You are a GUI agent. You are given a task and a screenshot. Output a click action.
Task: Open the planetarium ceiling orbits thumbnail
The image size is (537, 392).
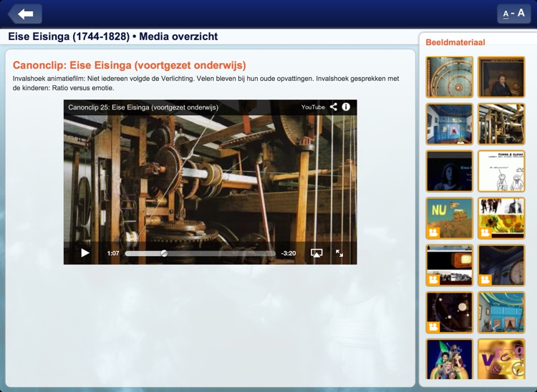click(450, 77)
